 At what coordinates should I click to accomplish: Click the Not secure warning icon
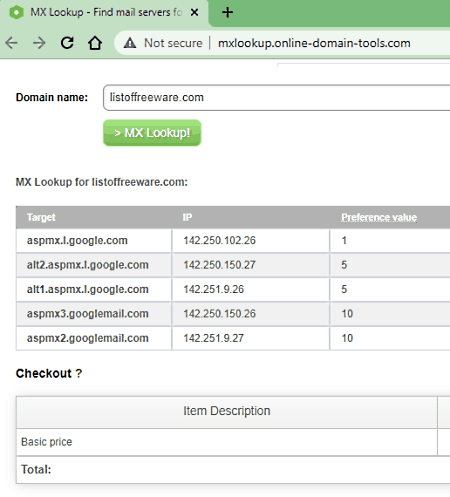(130, 43)
